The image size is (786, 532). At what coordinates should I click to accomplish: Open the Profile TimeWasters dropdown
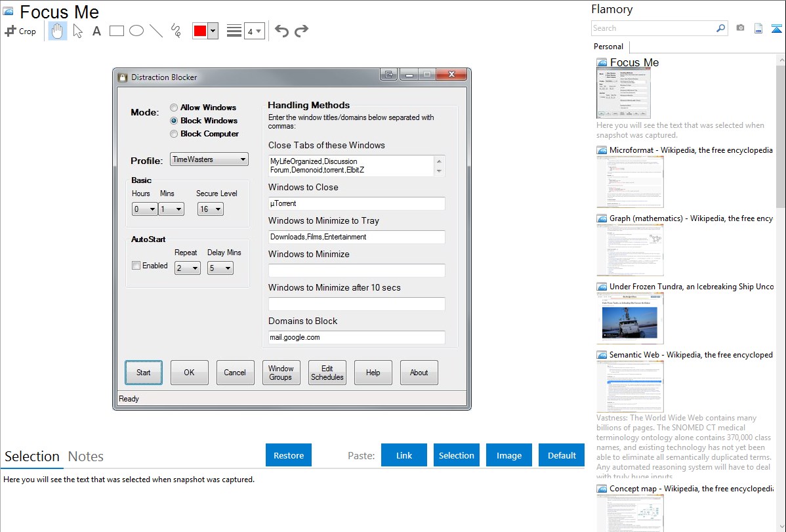coord(209,159)
